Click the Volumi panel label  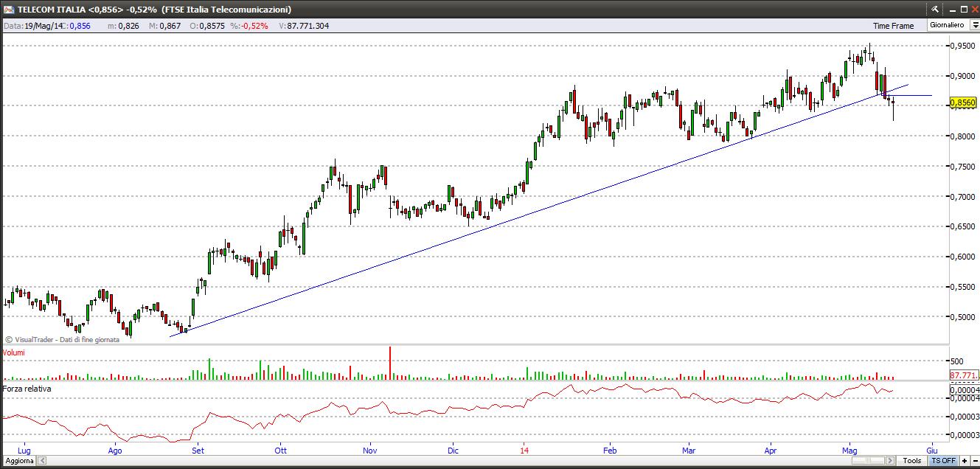pyautogui.click(x=14, y=352)
